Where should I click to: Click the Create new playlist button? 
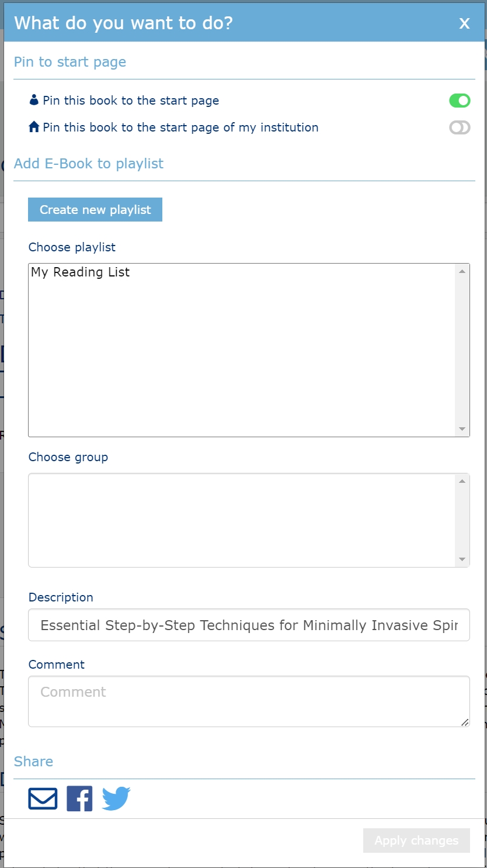click(95, 210)
